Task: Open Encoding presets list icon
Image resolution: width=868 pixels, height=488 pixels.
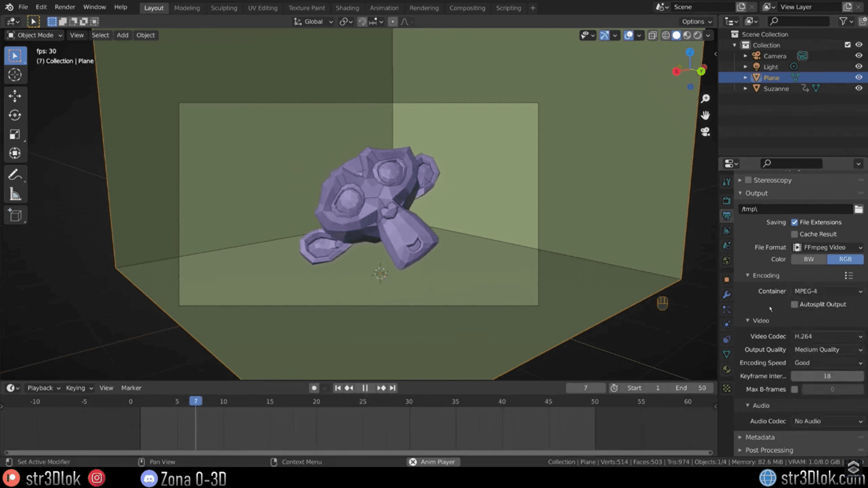Action: pyautogui.click(x=849, y=275)
